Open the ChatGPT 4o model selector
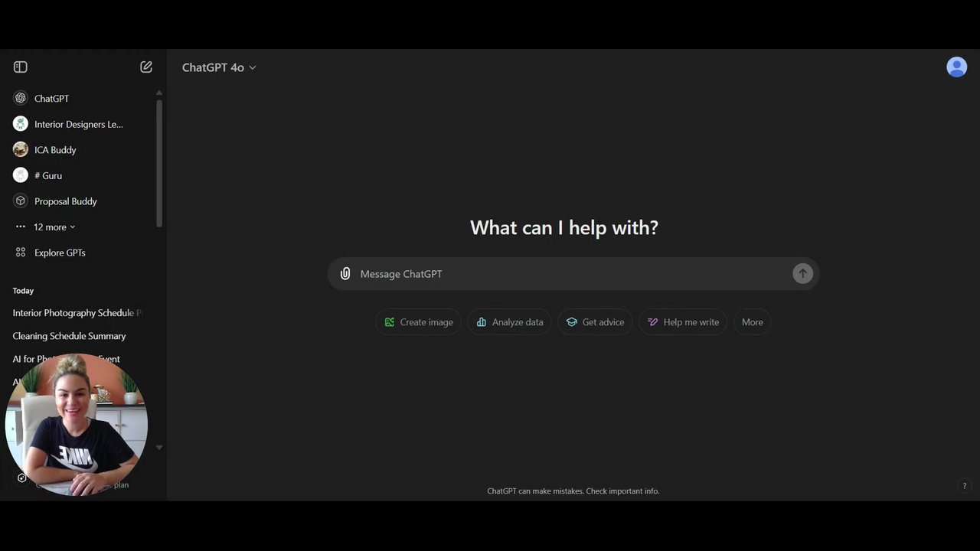Screen dimensions: 980x551 [219, 67]
